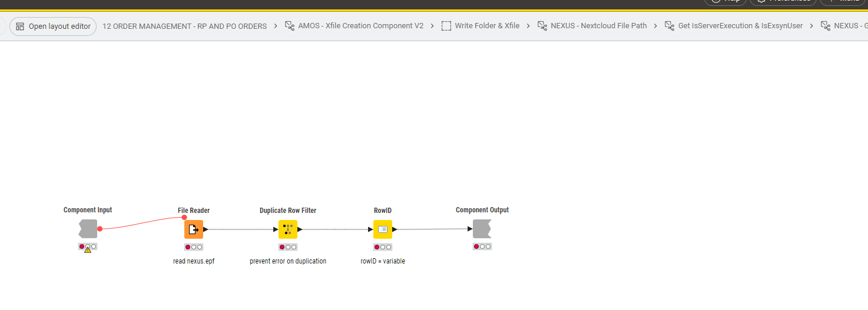Click the File Reader status traffic light
868x310 pixels.
pos(194,247)
